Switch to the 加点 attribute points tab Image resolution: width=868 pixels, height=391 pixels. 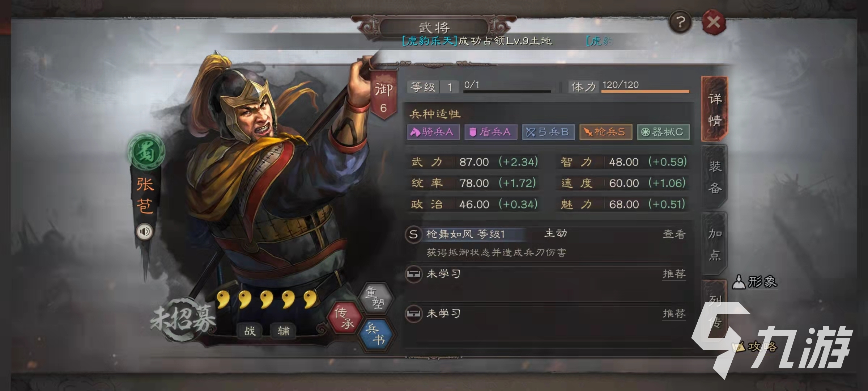click(715, 244)
